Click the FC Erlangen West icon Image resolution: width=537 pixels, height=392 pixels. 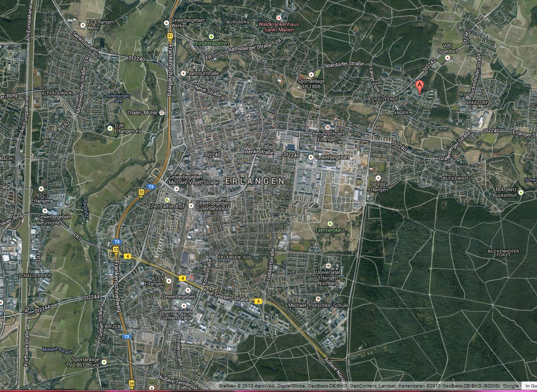[x=83, y=25]
